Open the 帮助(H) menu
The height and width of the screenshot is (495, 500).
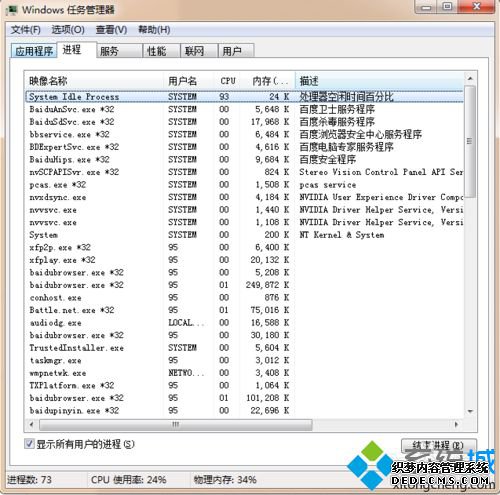pos(154,30)
